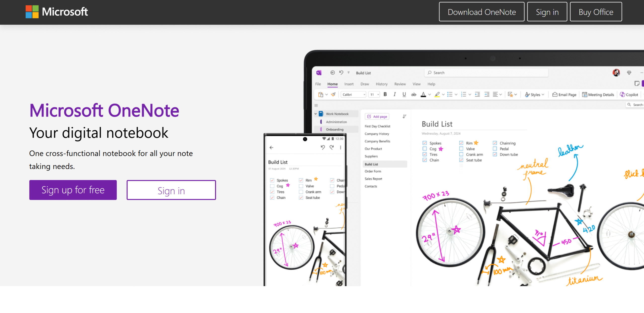
Task: Uncheck the Spokes checkbox in Build List
Action: click(x=425, y=143)
